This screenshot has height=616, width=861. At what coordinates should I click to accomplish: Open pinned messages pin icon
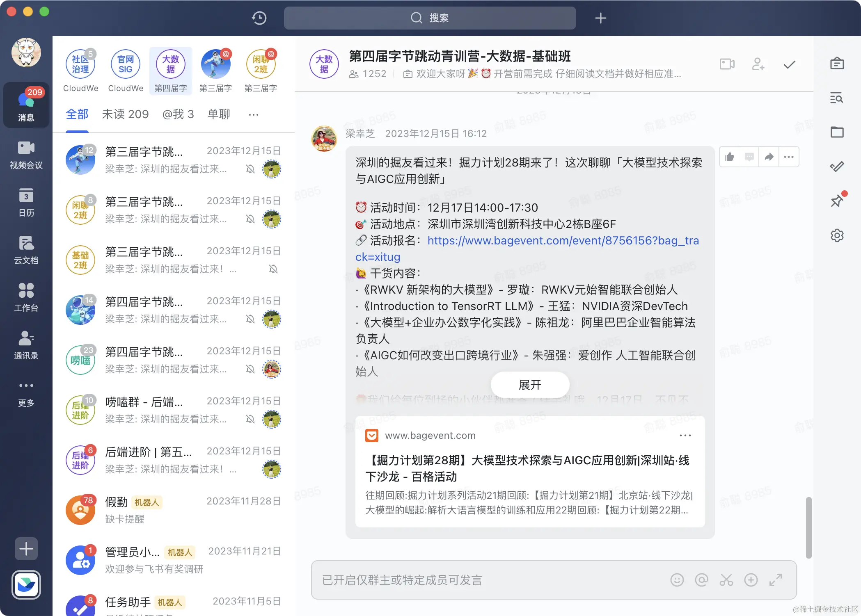pyautogui.click(x=837, y=201)
